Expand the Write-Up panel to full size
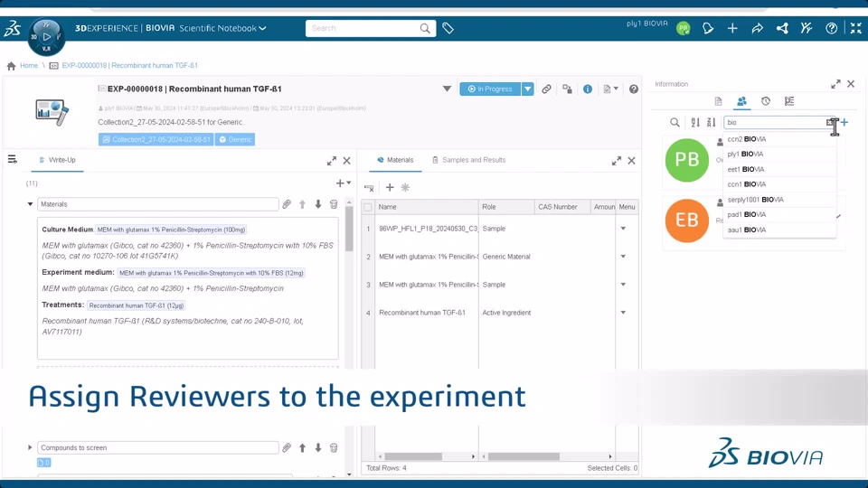868x488 pixels. pos(332,161)
